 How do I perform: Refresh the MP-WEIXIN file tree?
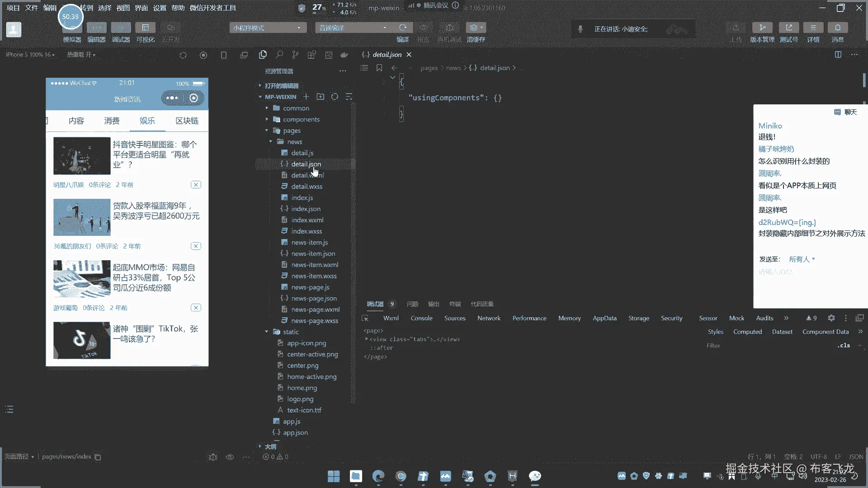click(335, 97)
